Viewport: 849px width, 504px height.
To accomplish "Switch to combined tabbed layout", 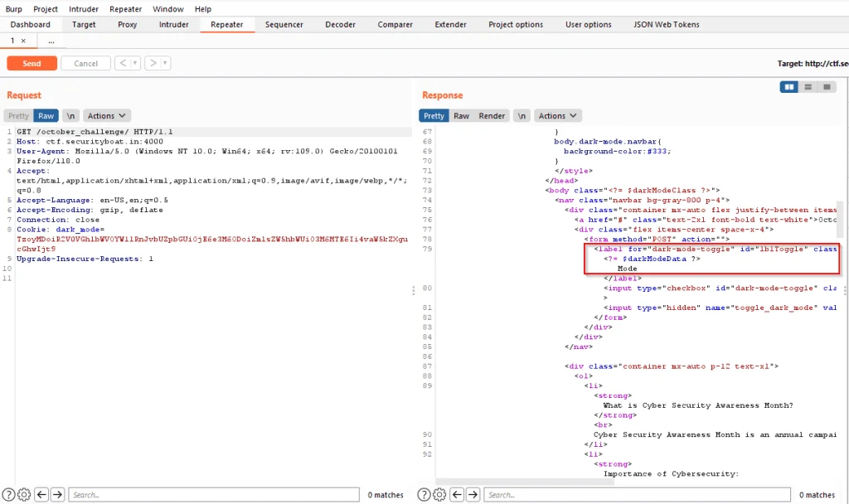I will pyautogui.click(x=827, y=86).
